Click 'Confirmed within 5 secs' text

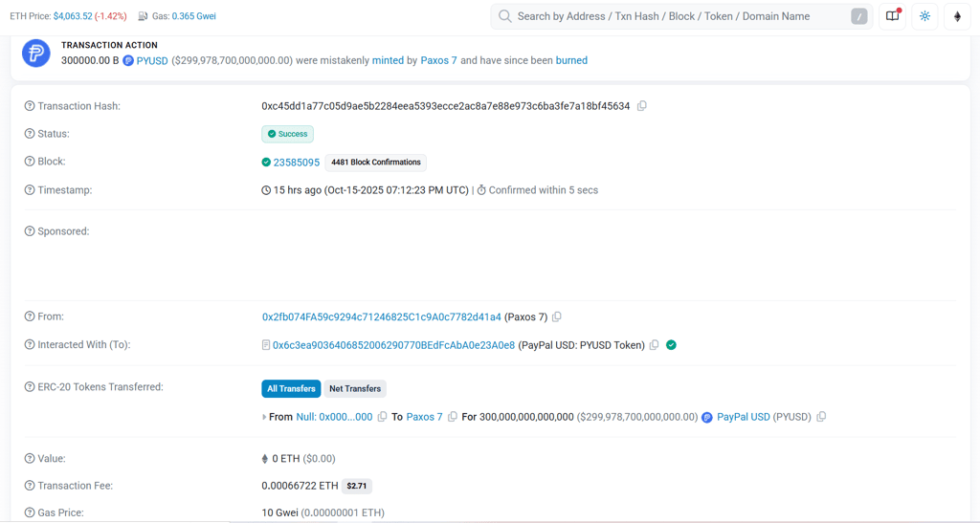[x=544, y=190]
